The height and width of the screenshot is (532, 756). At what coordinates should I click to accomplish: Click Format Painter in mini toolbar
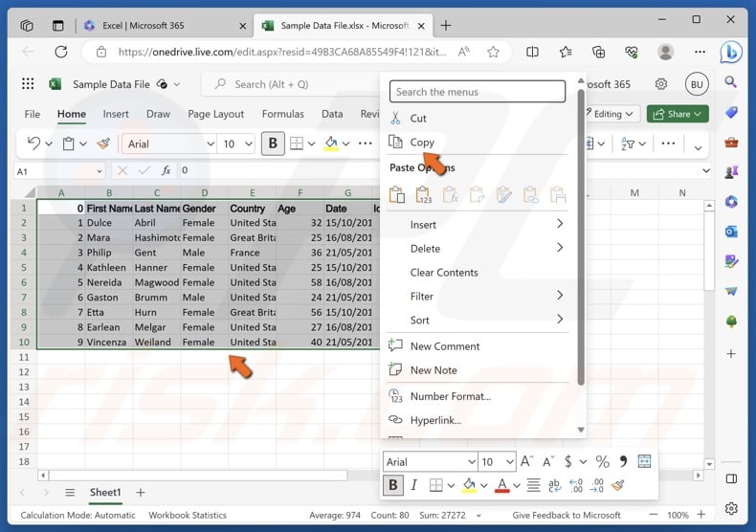(618, 485)
